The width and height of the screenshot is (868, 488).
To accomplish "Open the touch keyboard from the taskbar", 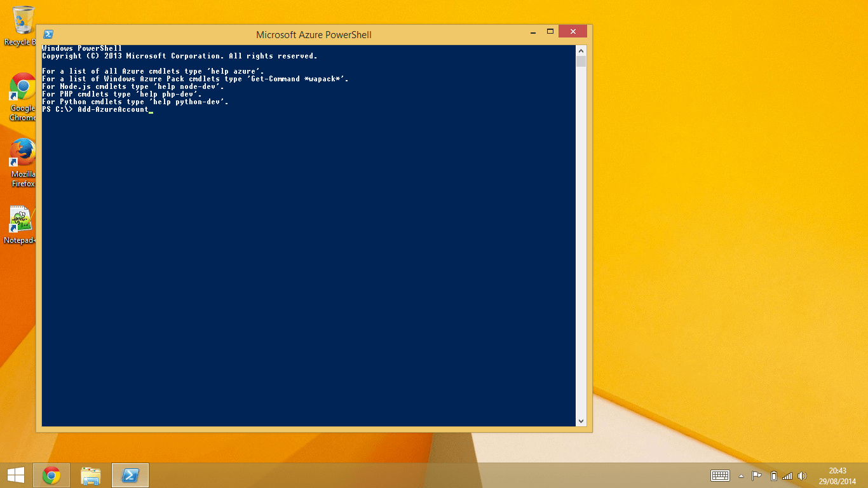I will [720, 475].
